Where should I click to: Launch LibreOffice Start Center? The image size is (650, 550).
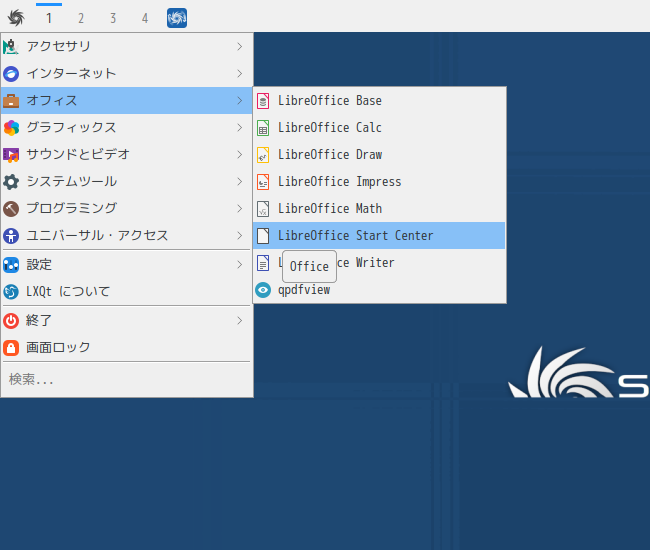[379, 235]
